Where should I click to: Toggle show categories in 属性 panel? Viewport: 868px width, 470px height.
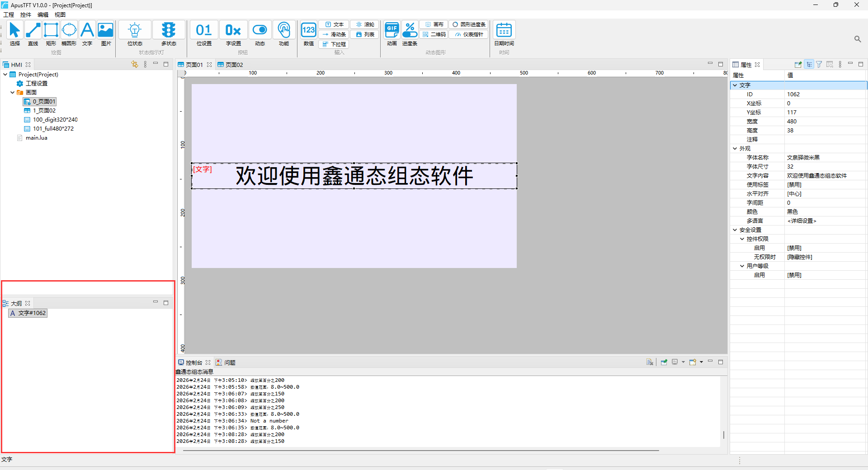[x=809, y=65]
